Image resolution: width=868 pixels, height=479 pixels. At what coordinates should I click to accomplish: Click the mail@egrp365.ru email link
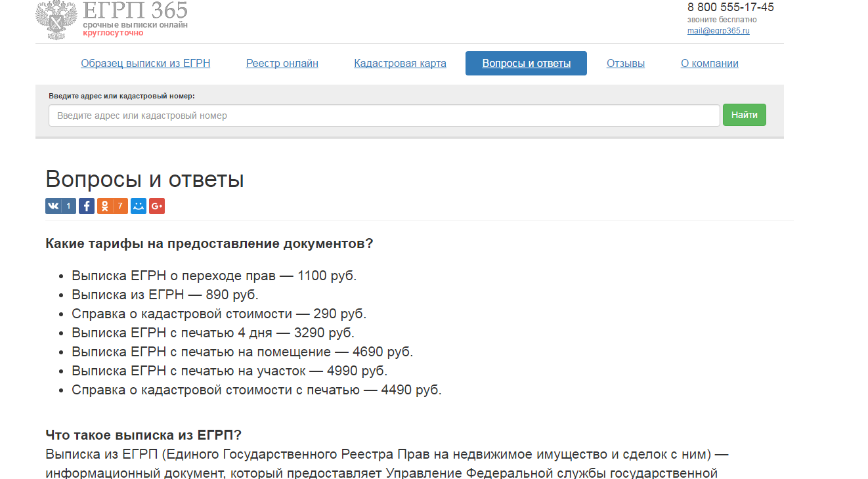pyautogui.click(x=718, y=31)
